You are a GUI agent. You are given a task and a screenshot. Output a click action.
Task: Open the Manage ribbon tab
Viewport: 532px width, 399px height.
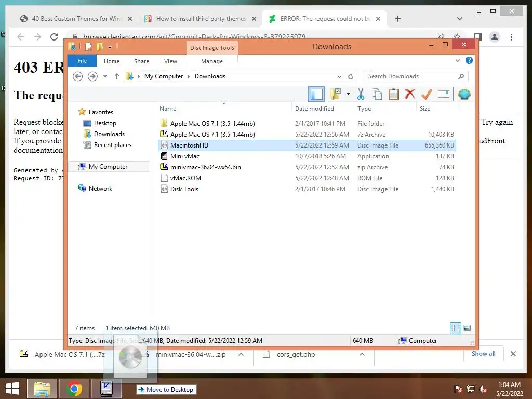click(212, 61)
